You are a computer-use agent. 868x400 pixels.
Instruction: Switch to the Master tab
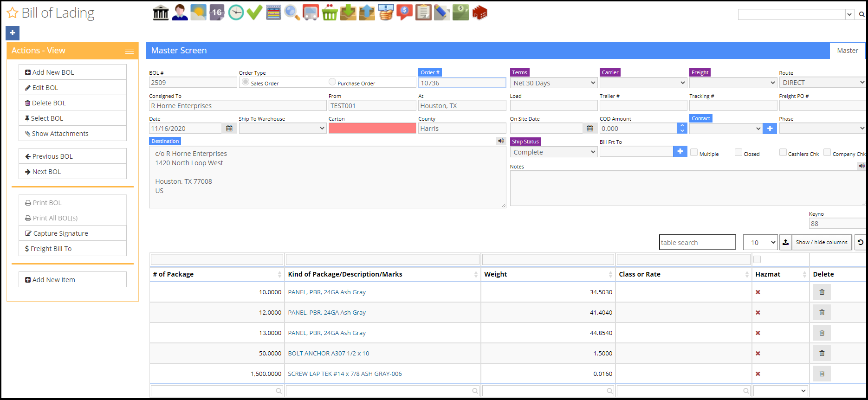(x=848, y=51)
